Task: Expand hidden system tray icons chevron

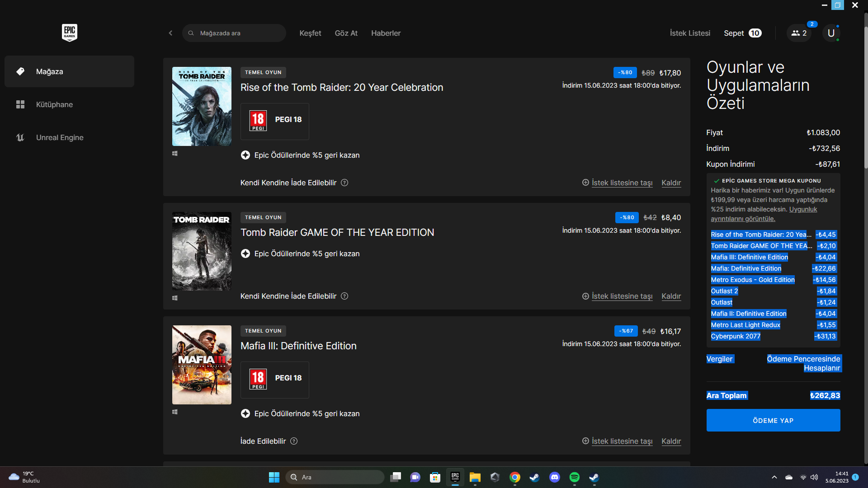Action: [x=774, y=477]
